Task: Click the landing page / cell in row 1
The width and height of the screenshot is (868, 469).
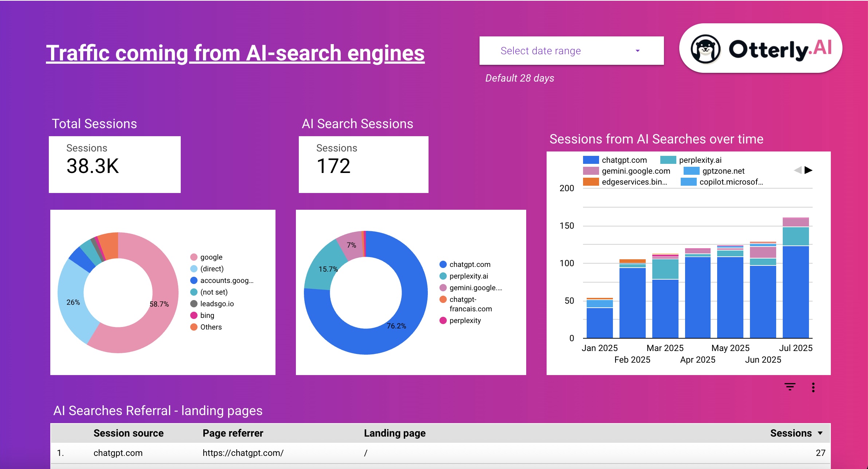Action: click(365, 453)
